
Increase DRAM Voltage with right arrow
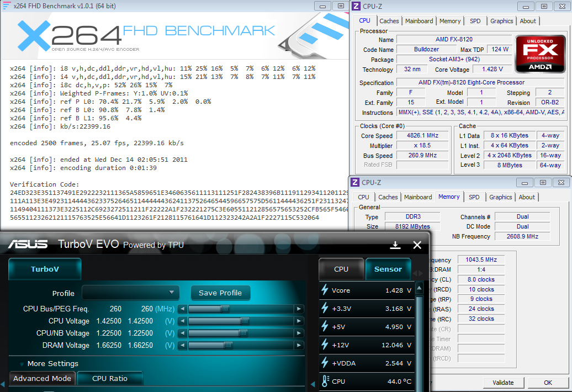[299, 345]
